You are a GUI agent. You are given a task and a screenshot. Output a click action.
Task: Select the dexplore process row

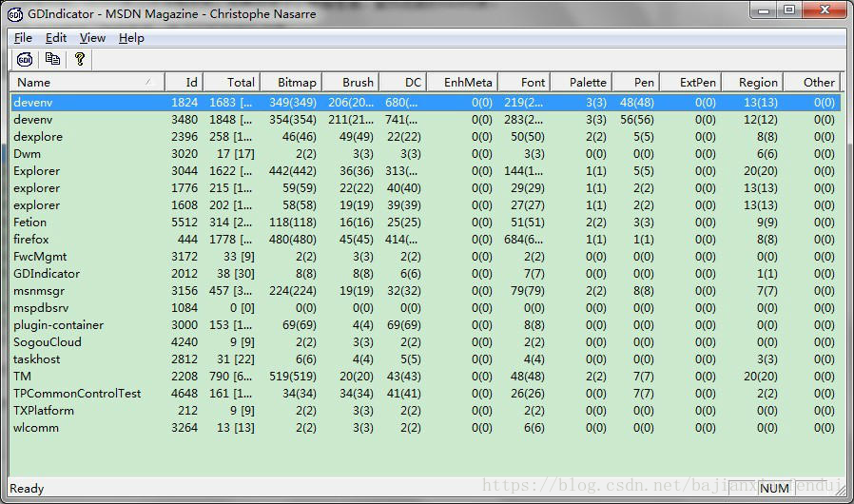click(425, 137)
